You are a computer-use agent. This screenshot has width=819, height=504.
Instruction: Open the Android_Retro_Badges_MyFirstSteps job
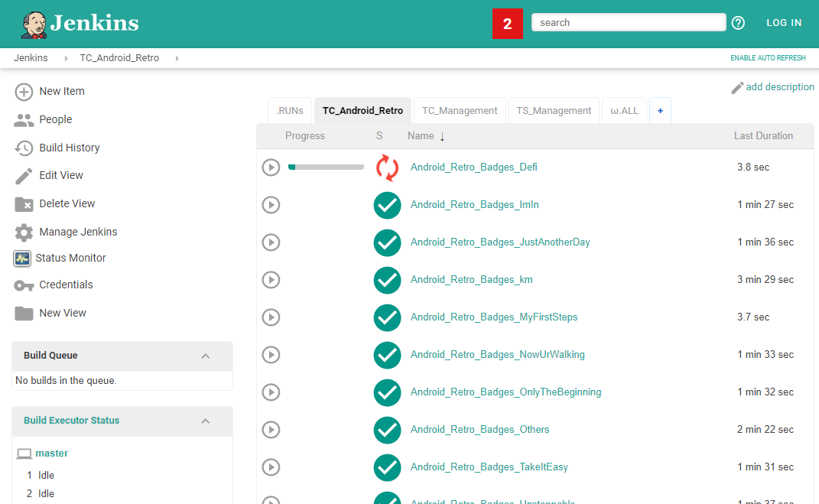coord(493,317)
